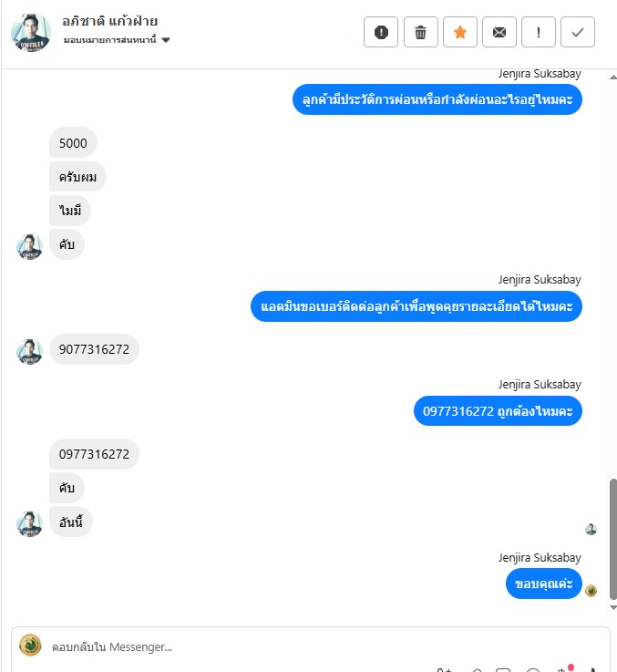The height and width of the screenshot is (672, 617).
Task: Select the 9077316272 message bubble
Action: click(94, 349)
